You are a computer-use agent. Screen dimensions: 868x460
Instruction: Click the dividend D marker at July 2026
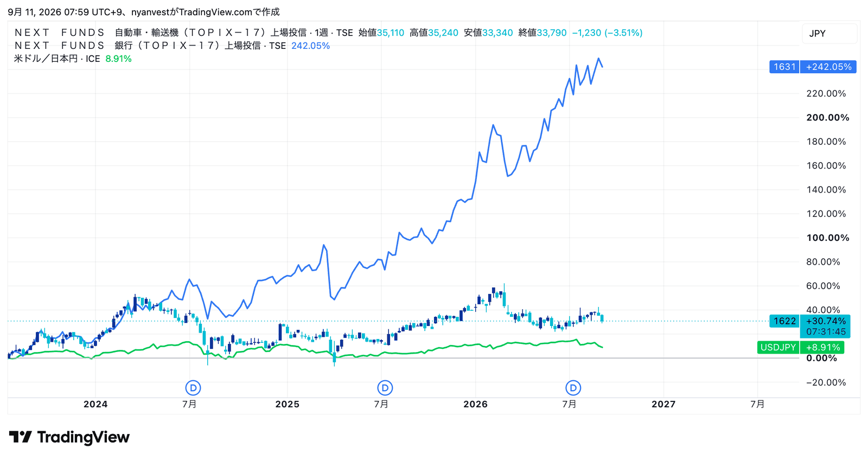click(573, 388)
